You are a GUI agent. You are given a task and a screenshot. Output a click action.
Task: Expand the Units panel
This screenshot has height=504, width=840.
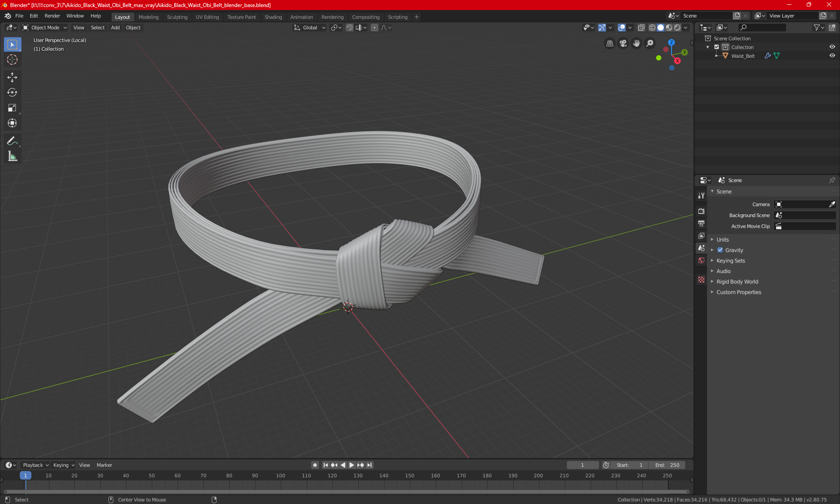[722, 240]
